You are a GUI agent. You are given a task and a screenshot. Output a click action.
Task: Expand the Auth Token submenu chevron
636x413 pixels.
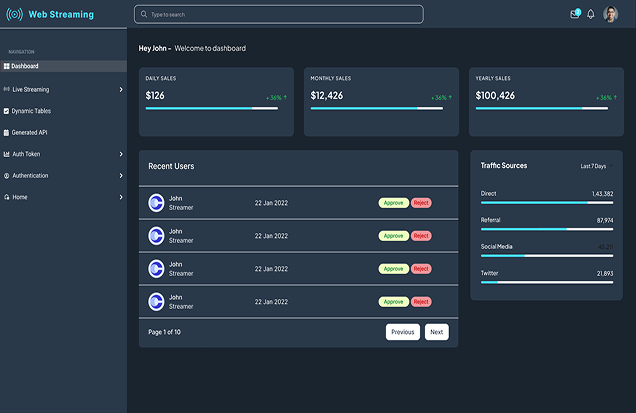pyautogui.click(x=121, y=154)
